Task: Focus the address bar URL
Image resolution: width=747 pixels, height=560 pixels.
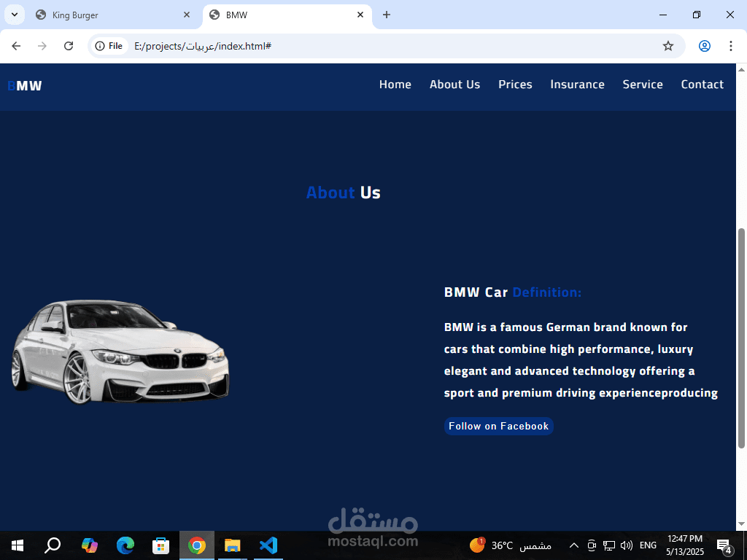Action: coord(203,46)
